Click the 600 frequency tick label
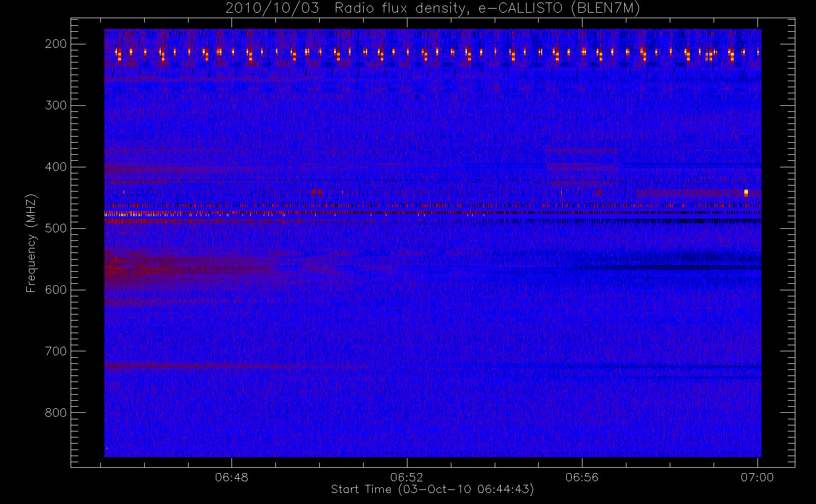Screen dimensions: 816x504 (x=56, y=290)
